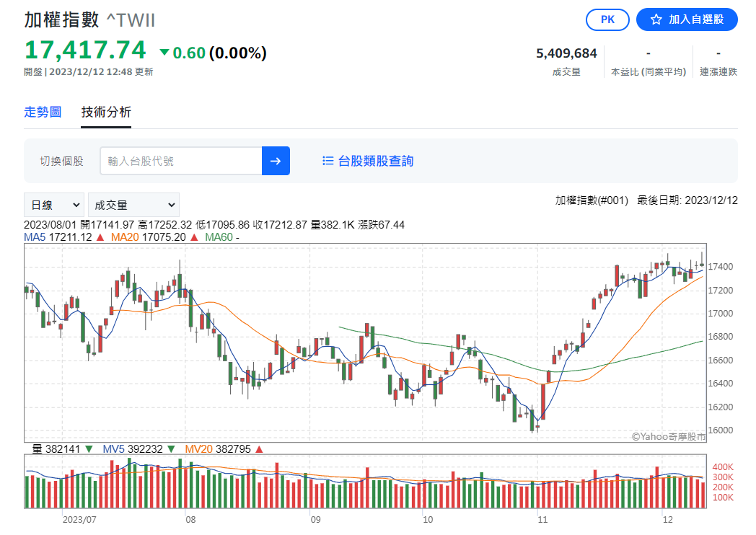Click the blue arrow search button
Image resolution: width=756 pixels, height=535 pixels.
(276, 161)
